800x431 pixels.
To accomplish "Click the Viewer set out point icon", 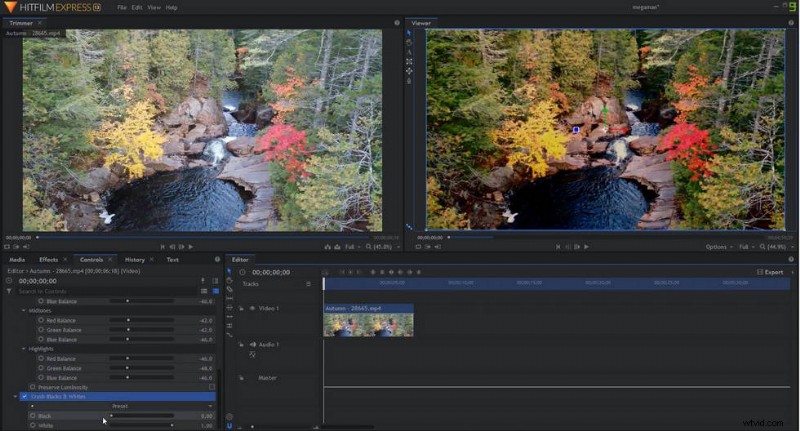I will 437,247.
